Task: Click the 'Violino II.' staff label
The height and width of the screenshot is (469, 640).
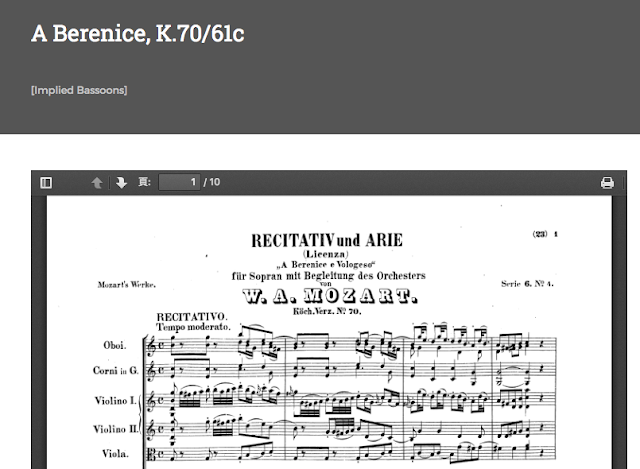Action: (116, 429)
